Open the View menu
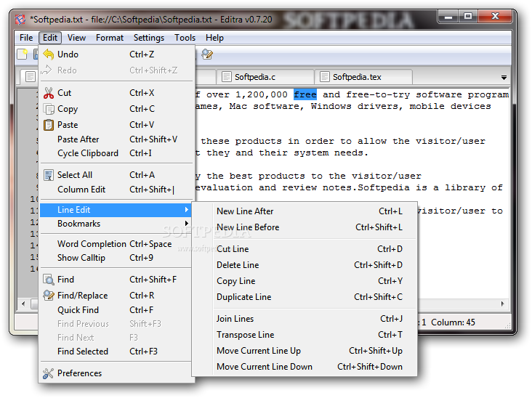Viewport: 532px width, 398px height. click(x=76, y=38)
